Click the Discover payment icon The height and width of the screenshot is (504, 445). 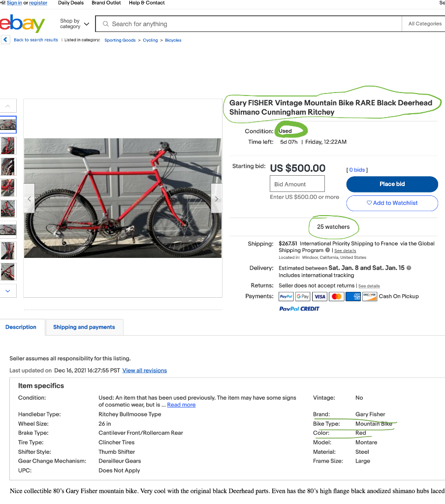[x=370, y=296]
